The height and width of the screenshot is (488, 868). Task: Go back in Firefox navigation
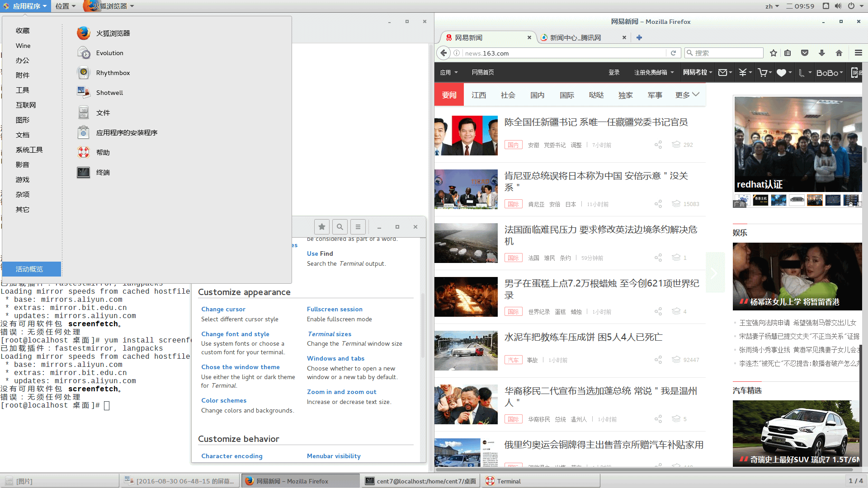[444, 53]
